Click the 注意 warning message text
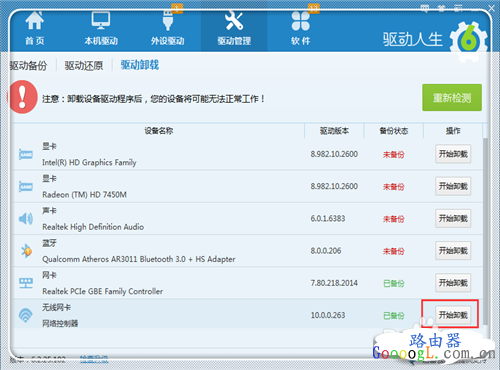500x370 pixels. pyautogui.click(x=153, y=99)
